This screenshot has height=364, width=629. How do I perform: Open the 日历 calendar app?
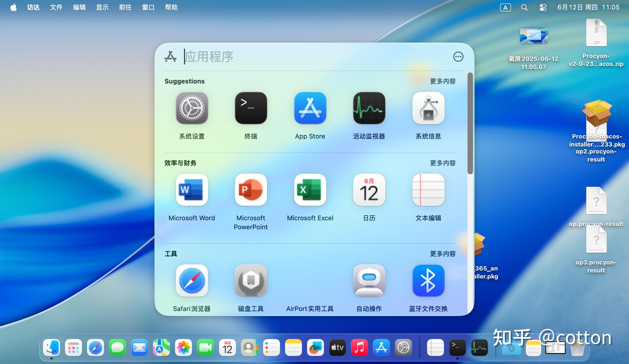pos(369,190)
